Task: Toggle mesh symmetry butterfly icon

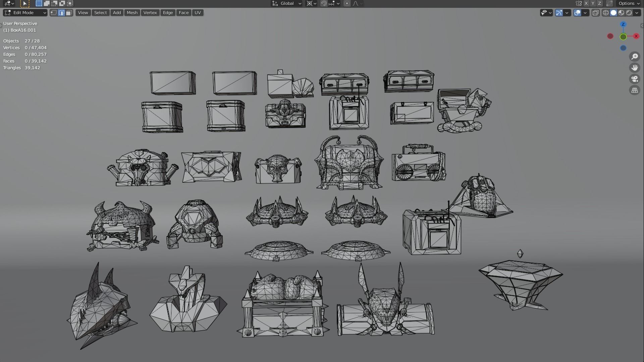Action: click(579, 3)
